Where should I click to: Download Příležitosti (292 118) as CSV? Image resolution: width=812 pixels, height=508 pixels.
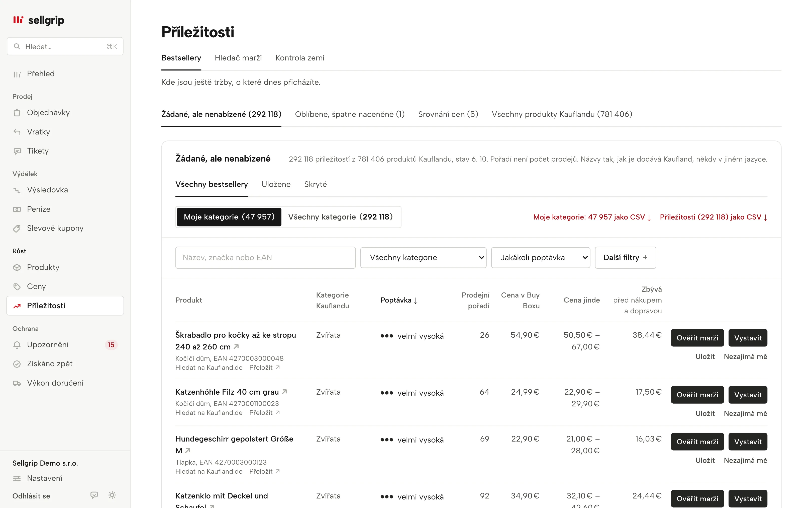pos(713,217)
